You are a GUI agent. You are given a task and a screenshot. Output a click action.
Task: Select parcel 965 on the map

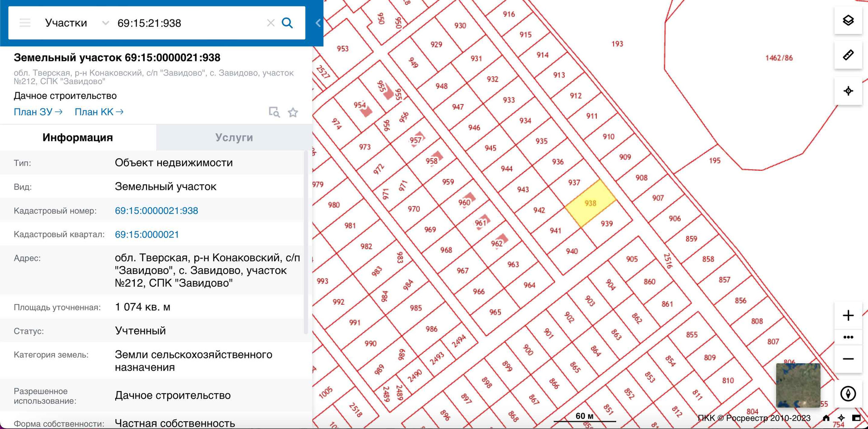[x=495, y=312]
